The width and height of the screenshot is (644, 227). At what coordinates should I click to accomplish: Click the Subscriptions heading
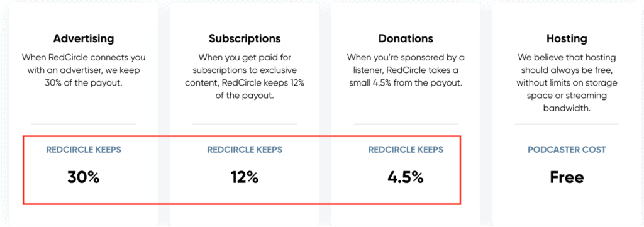245,38
